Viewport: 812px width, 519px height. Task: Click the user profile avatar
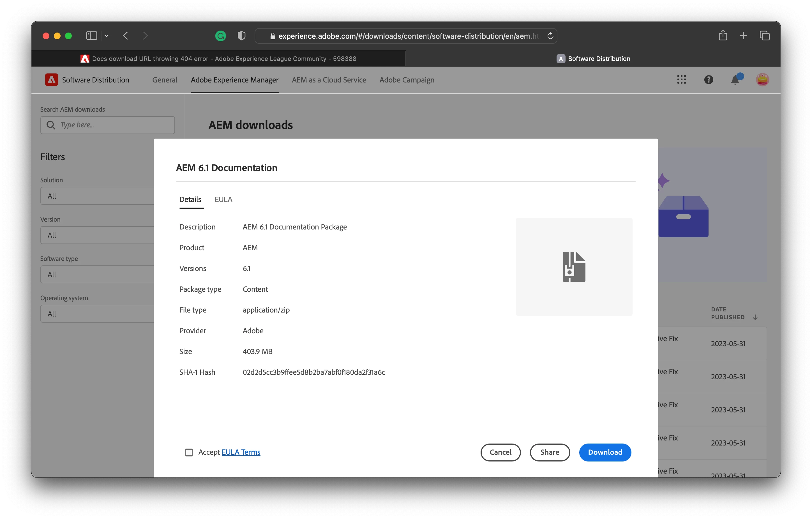[762, 80]
